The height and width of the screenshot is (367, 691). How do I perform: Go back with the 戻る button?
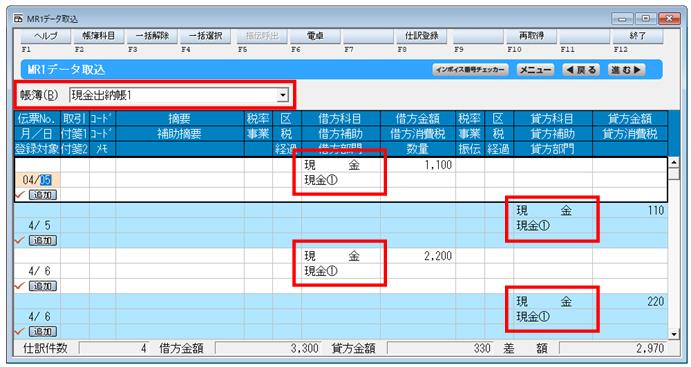[x=581, y=70]
